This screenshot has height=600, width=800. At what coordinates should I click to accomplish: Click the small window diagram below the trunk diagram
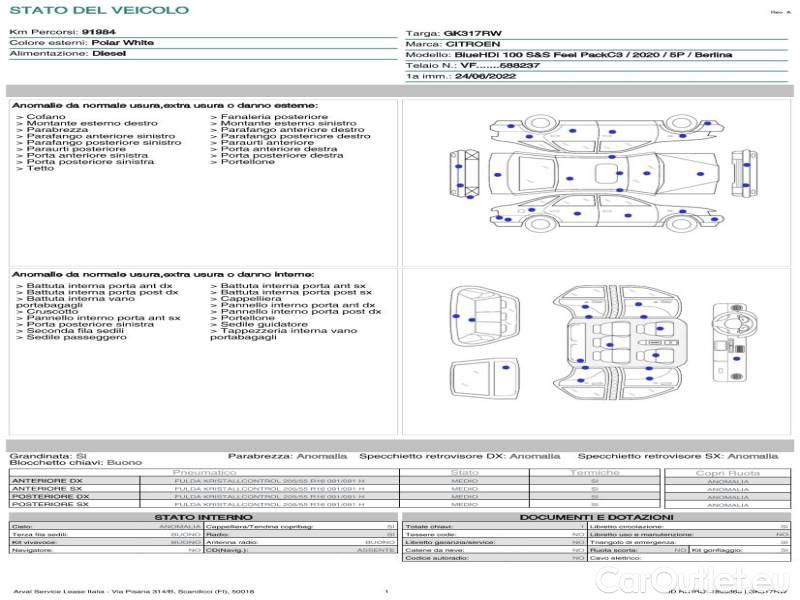pyautogui.click(x=484, y=380)
